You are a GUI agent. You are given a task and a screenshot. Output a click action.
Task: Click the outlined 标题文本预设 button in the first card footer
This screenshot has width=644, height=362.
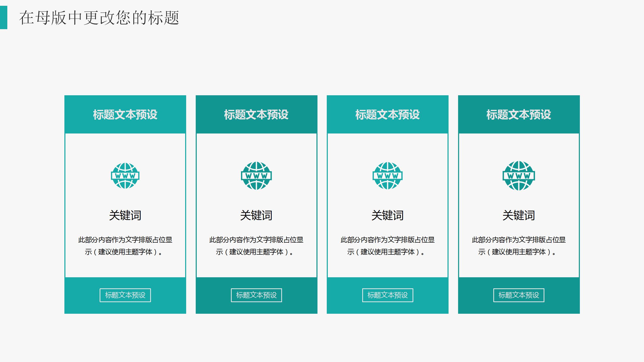pos(125,295)
